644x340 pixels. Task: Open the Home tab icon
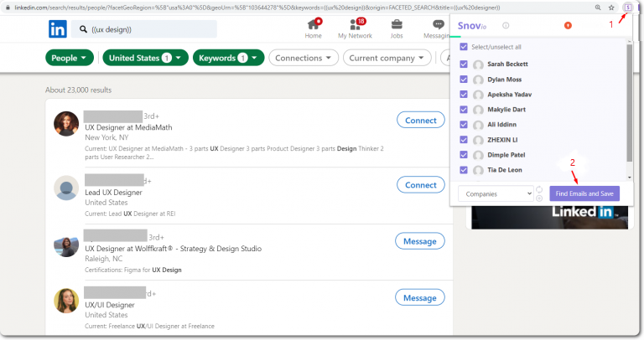(314, 24)
